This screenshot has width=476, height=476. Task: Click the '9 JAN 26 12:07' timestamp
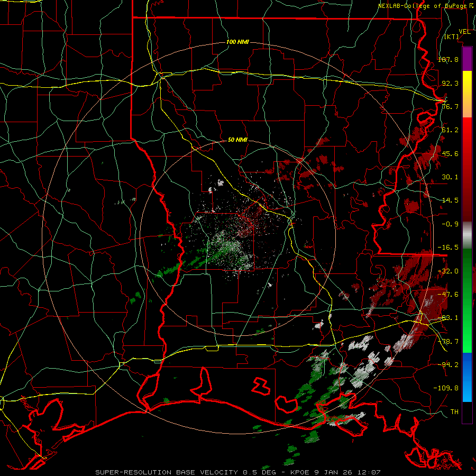(x=347, y=472)
